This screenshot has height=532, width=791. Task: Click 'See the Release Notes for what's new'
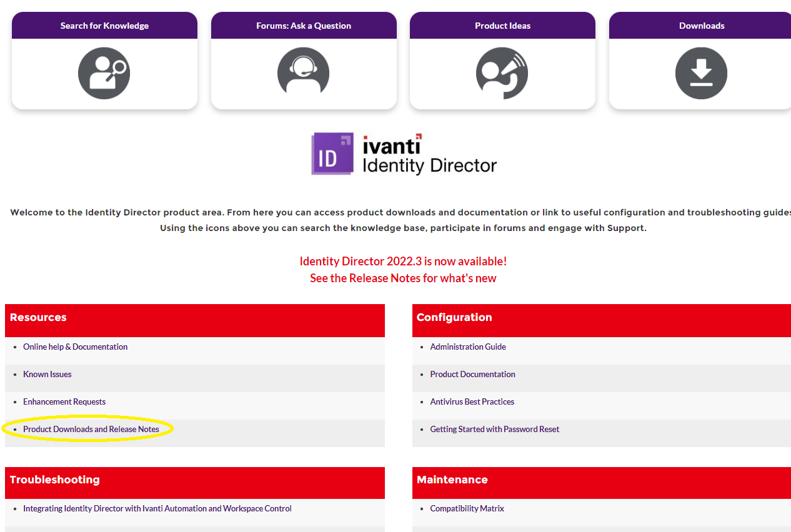[x=403, y=278]
